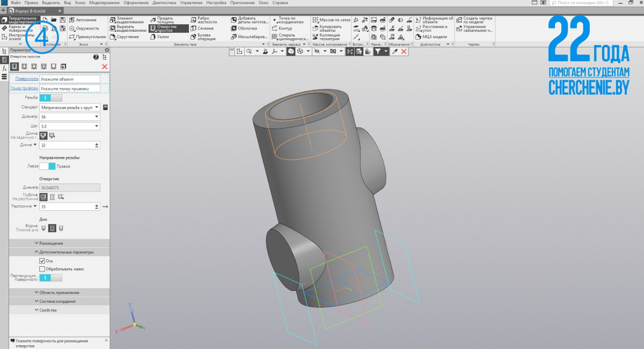The height and width of the screenshot is (349, 644).
Task: Open the Диагностика menu
Action: [164, 3]
